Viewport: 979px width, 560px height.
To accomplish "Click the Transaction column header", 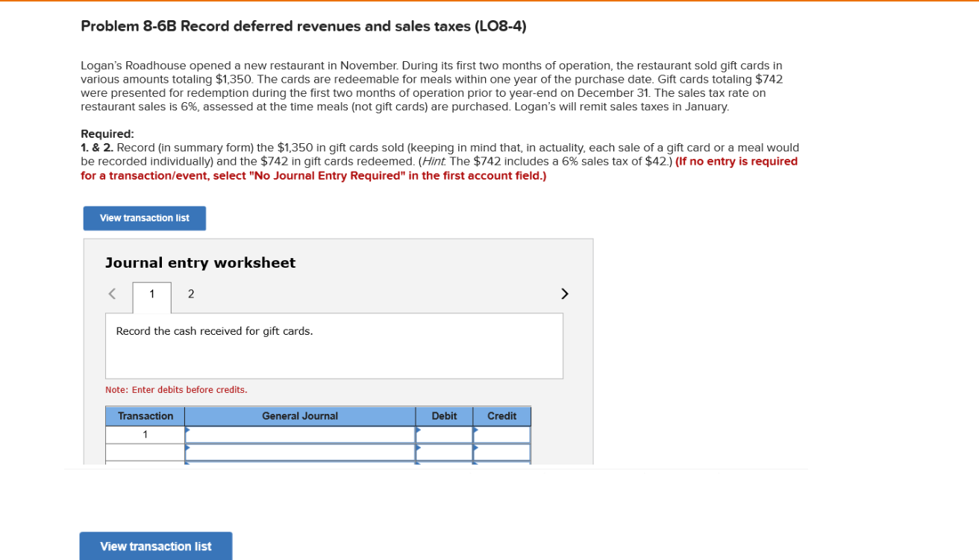I will point(144,416).
